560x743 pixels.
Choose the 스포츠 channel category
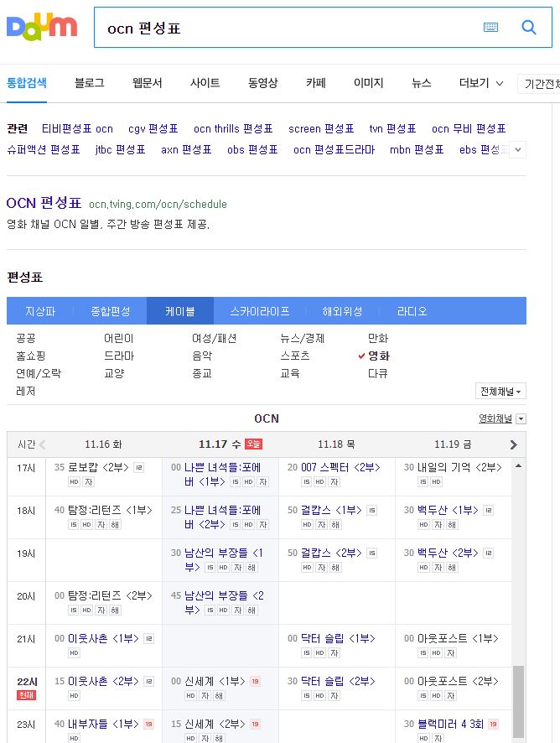295,356
